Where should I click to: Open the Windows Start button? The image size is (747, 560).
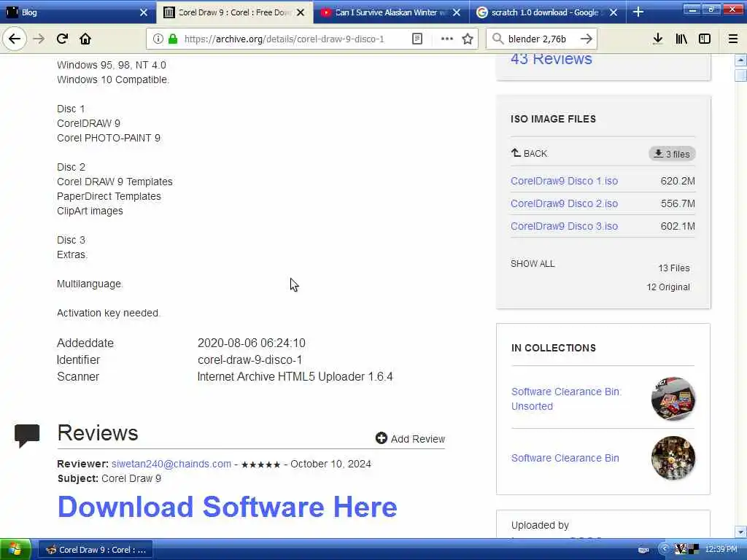[15, 550]
